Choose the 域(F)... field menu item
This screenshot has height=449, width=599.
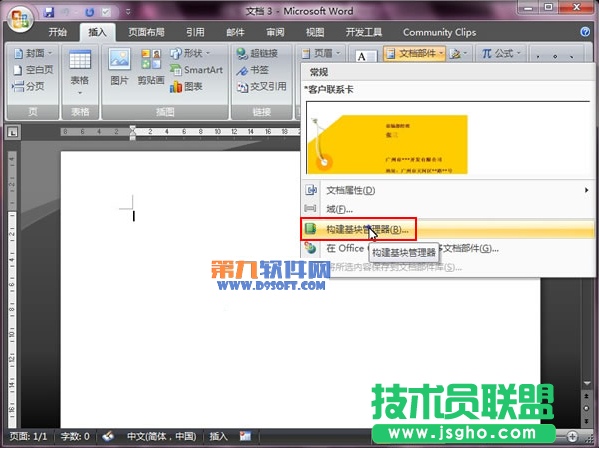(448, 209)
